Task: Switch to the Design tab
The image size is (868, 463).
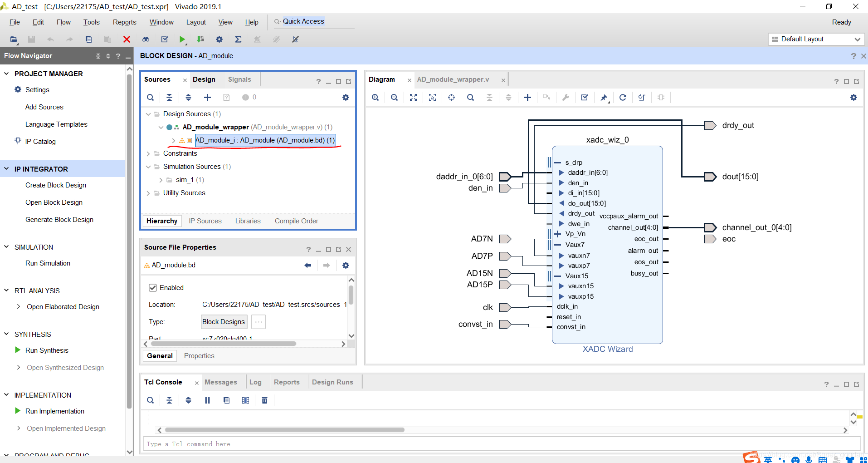Action: [204, 79]
